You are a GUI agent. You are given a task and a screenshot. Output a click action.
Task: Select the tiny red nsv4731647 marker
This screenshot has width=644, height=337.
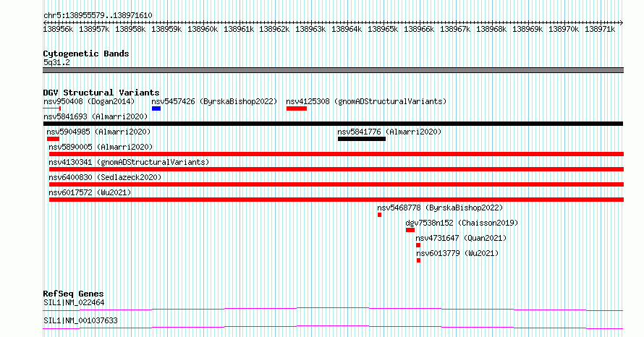[x=418, y=245]
